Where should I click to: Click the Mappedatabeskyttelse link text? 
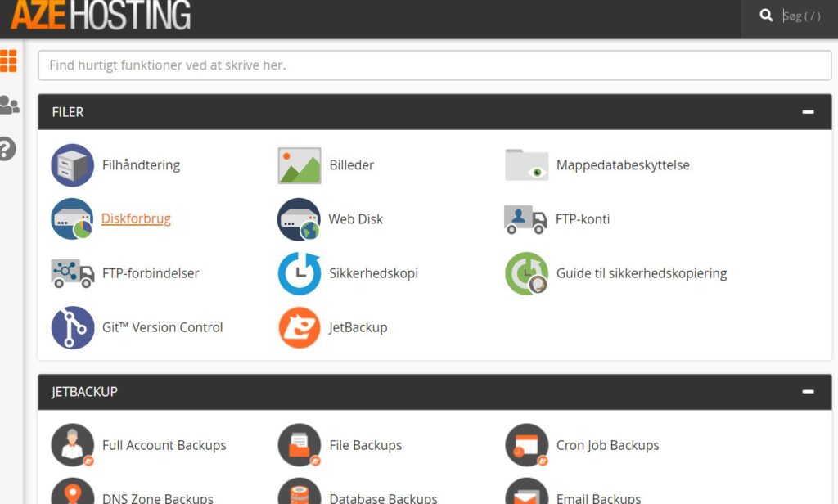point(623,165)
